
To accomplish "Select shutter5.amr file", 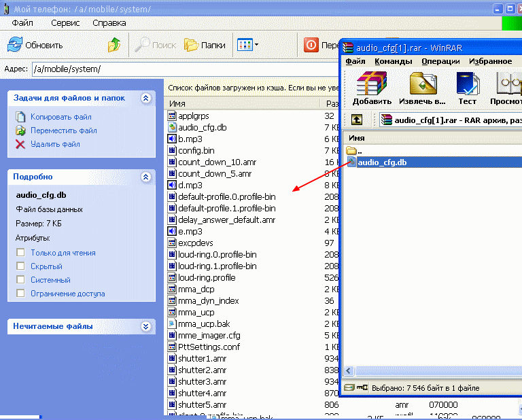I will [202, 404].
